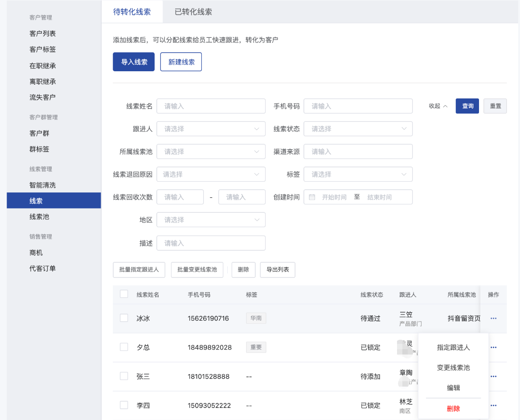Click the 线索状态 column header
The width and height of the screenshot is (520, 420).
pyautogui.click(x=372, y=295)
